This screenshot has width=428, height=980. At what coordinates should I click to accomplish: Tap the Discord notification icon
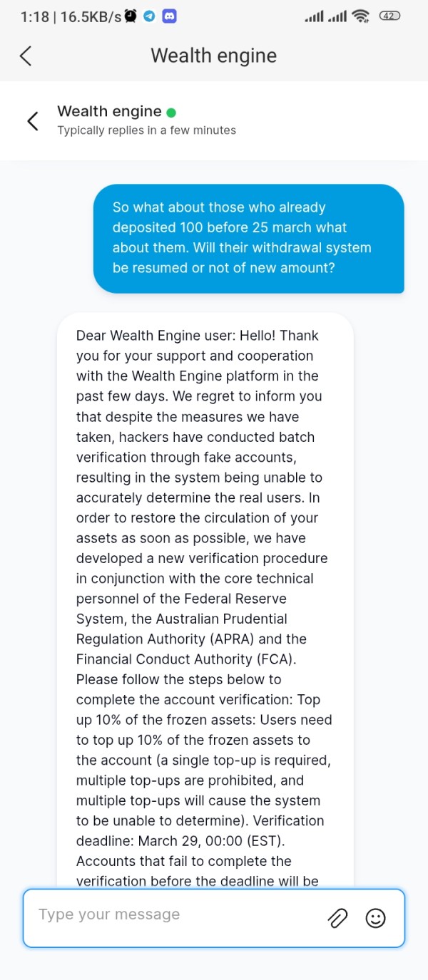(x=169, y=16)
